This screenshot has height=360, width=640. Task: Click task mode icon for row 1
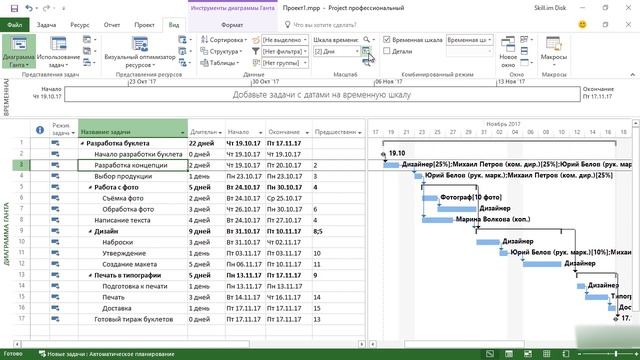tap(55, 143)
